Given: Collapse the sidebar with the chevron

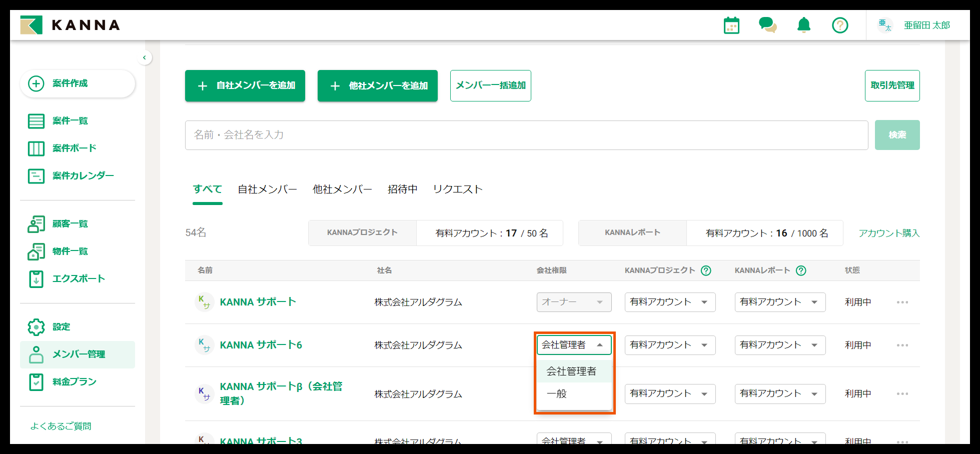Looking at the screenshot, I should tap(145, 57).
